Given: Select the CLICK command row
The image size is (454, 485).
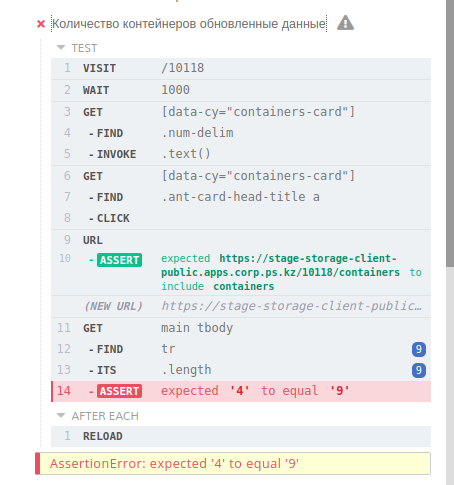Looking at the screenshot, I should [241, 218].
